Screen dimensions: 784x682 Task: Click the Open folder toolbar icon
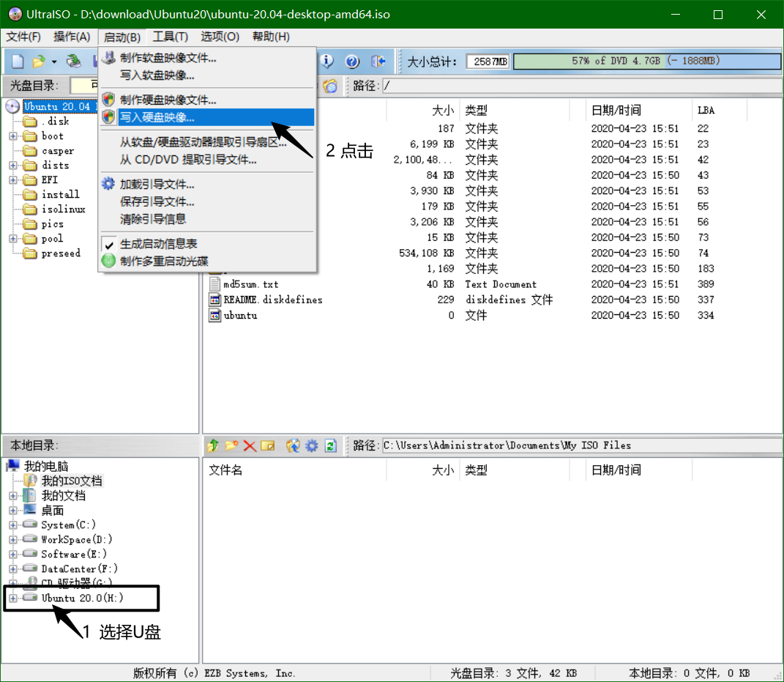tap(39, 61)
